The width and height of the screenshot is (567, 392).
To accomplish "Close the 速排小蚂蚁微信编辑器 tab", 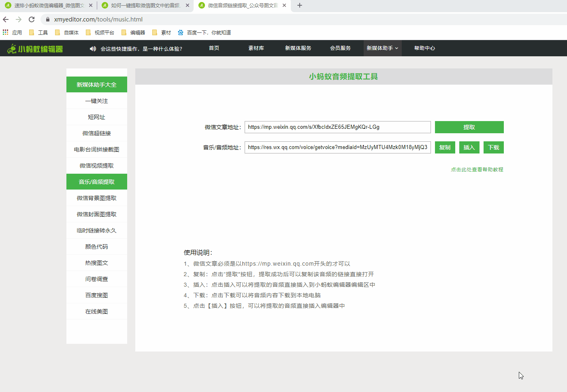I will tap(90, 5).
